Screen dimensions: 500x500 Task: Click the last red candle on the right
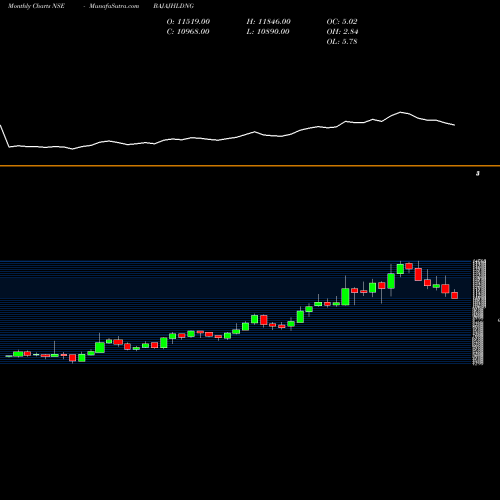click(x=455, y=295)
